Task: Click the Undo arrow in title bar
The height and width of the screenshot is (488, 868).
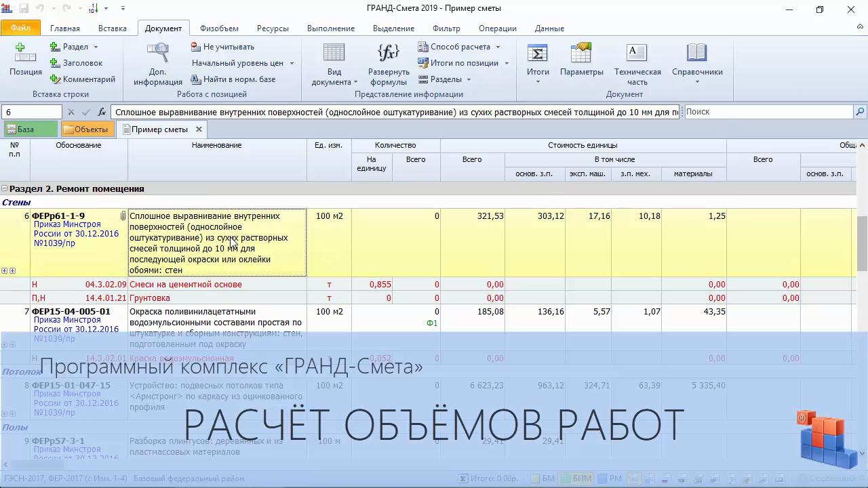Action: [x=41, y=9]
